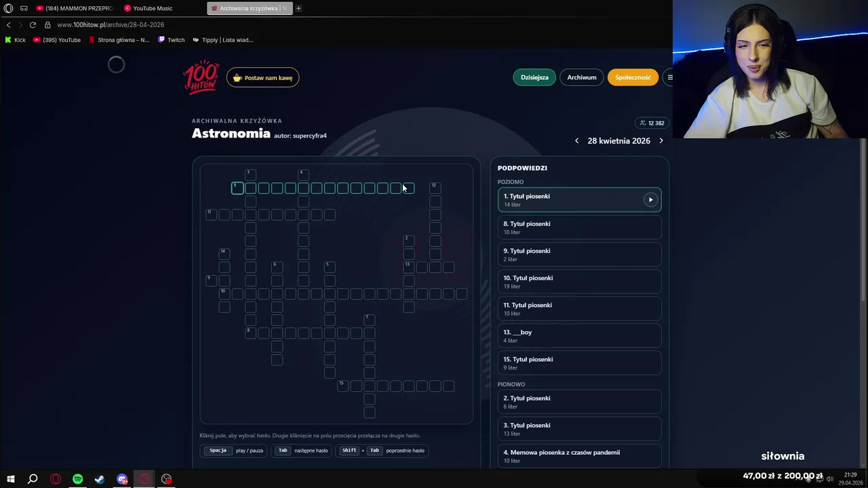Add a new browser tab
Screen dimensions: 868x488
coord(298,8)
